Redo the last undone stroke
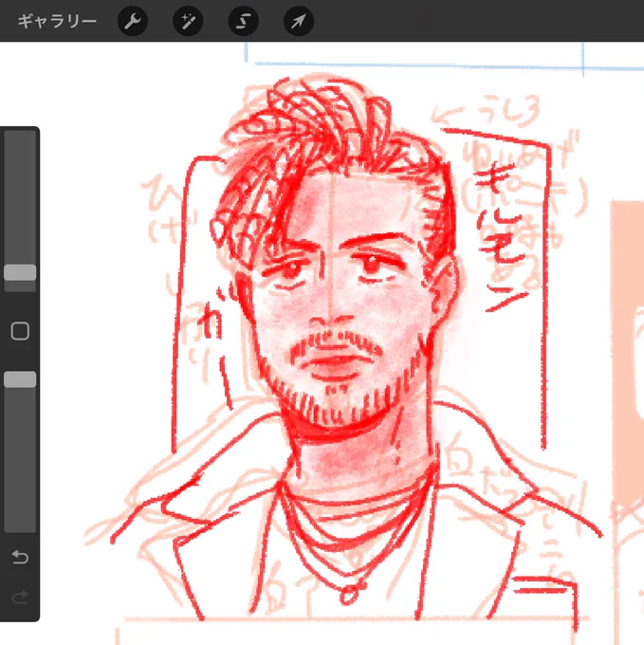Viewport: 644px width, 645px height. click(x=20, y=597)
